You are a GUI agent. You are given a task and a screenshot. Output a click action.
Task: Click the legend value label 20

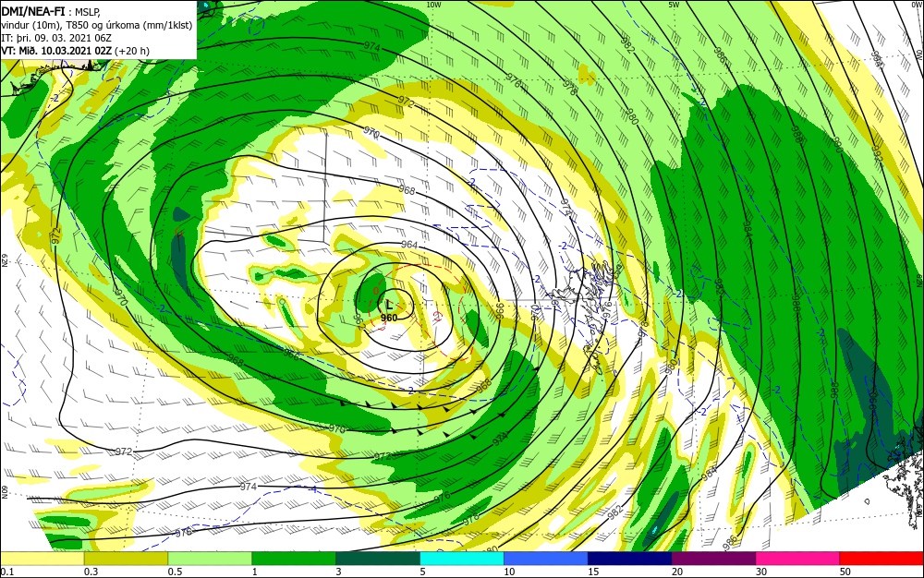[x=677, y=572]
